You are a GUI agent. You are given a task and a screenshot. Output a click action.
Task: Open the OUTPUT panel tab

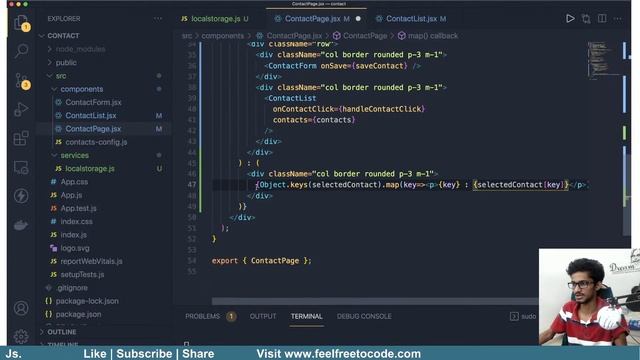(263, 316)
